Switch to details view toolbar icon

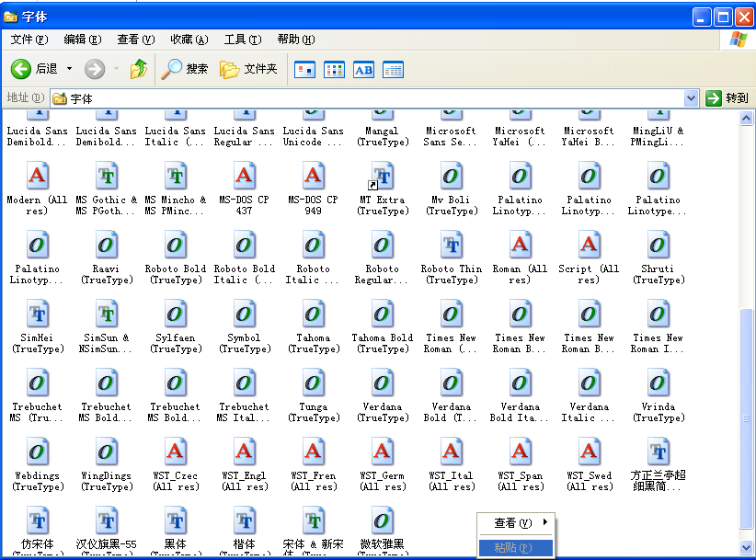(393, 70)
